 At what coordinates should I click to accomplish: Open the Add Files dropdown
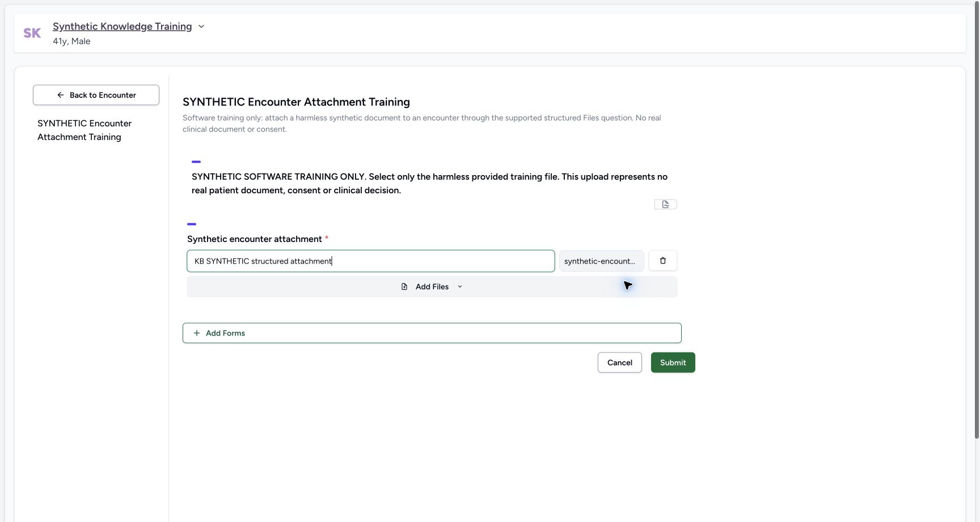pyautogui.click(x=432, y=287)
